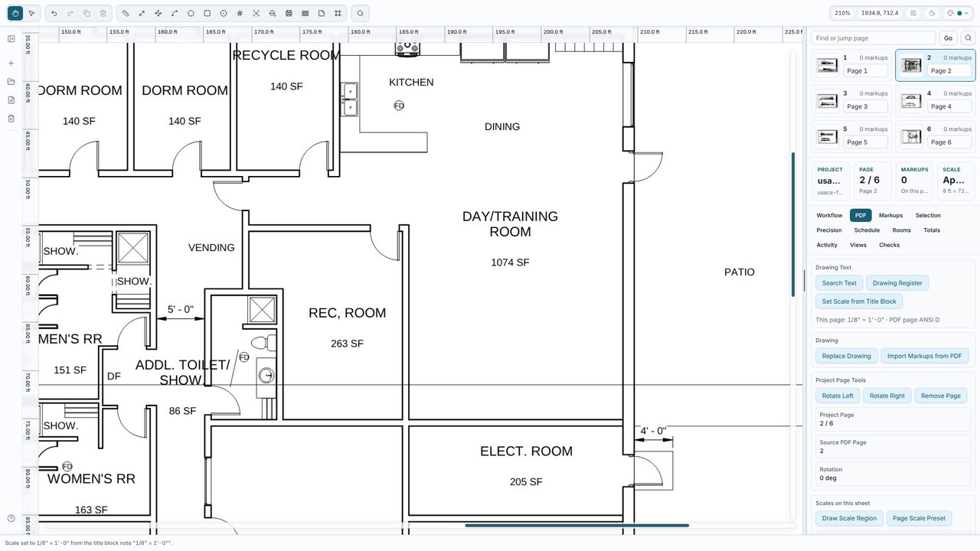Select the paint bucket fill tool

(273, 13)
